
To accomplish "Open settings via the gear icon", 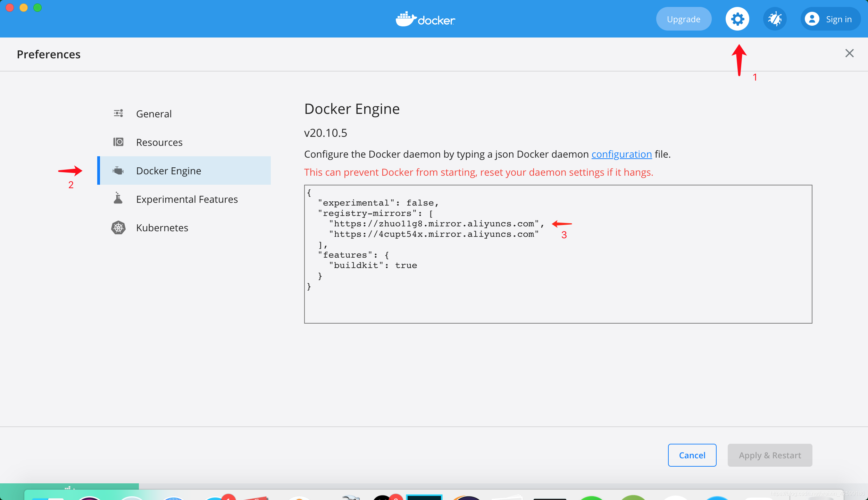I will point(737,19).
